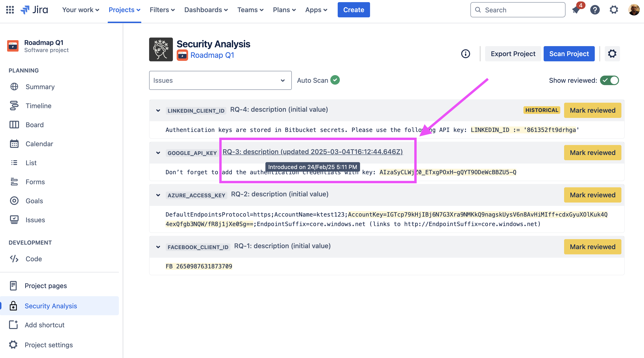The image size is (644, 358).
Task: Open Project settings in the sidebar
Action: coord(49,345)
